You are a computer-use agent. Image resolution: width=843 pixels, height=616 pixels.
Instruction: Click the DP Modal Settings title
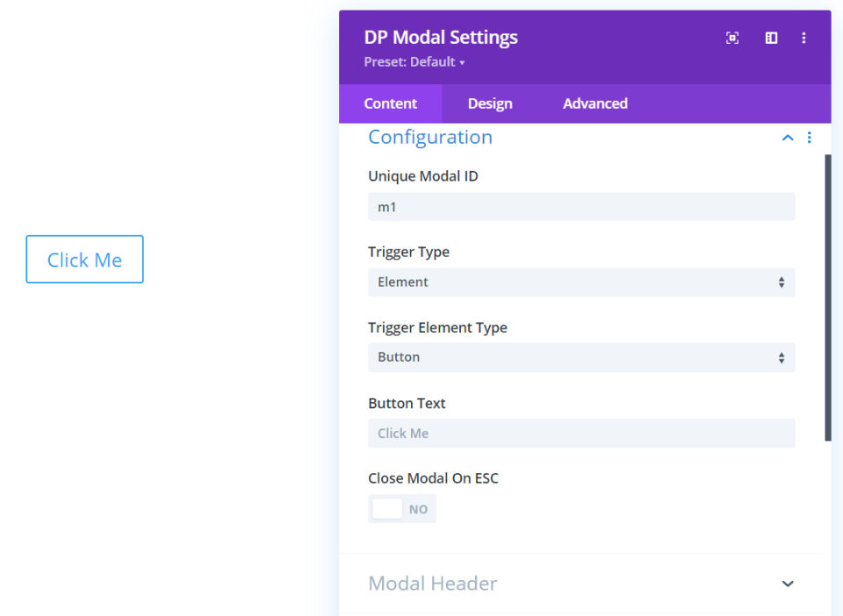point(441,38)
